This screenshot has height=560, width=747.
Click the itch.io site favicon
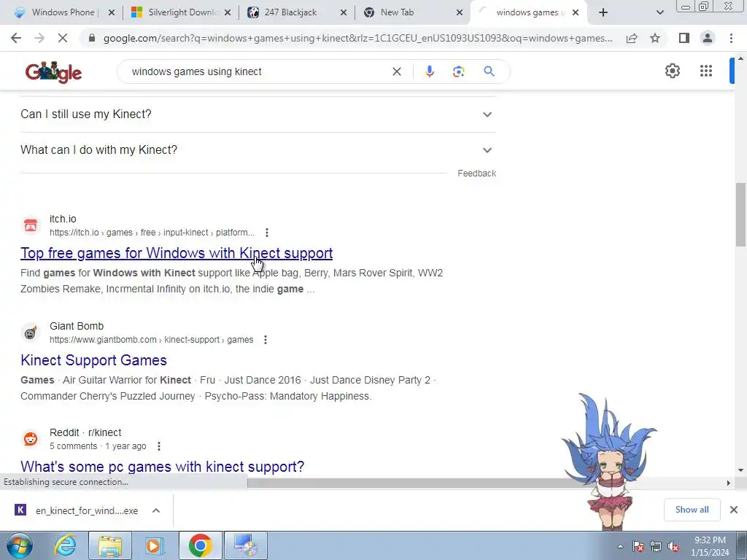pos(31,225)
